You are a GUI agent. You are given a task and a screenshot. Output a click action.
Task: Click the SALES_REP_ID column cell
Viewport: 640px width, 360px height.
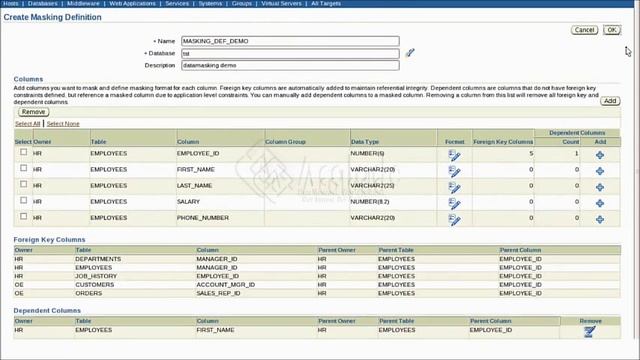coord(218,293)
